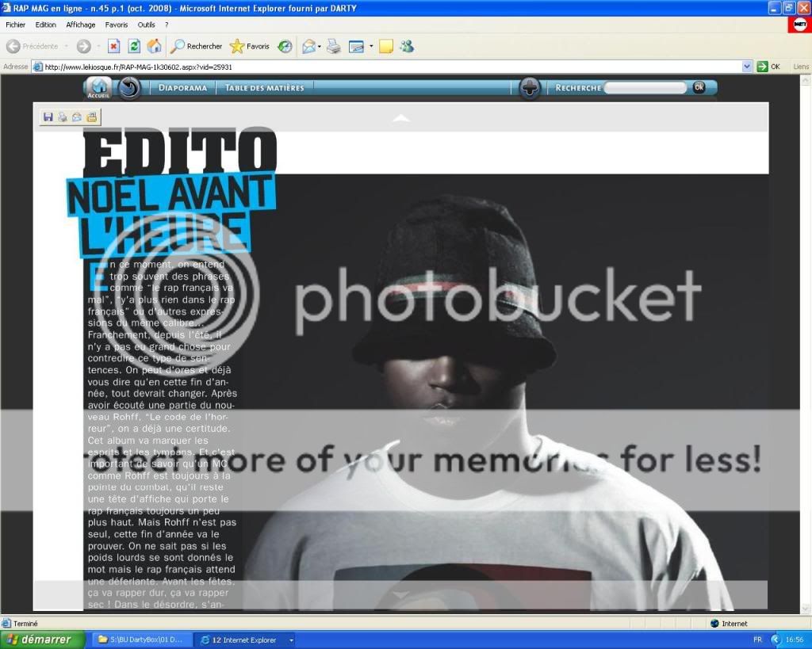Open the Fichier menu
The width and height of the screenshot is (812, 649).
16,25
